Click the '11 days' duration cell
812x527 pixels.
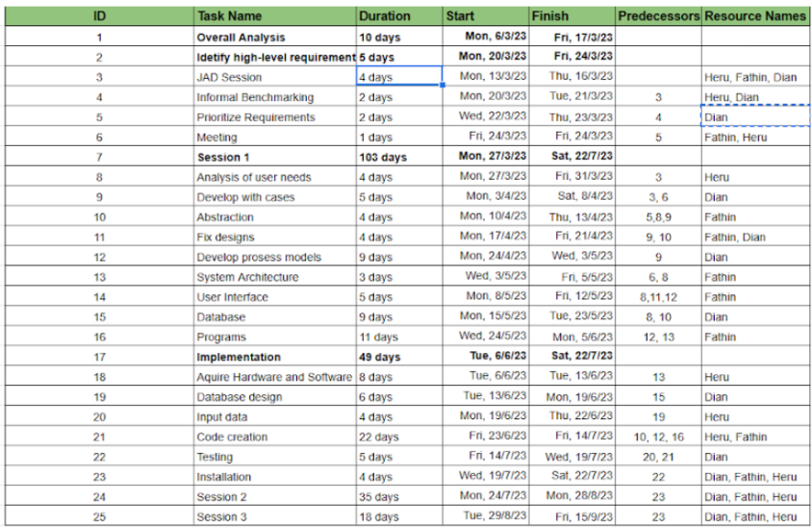click(x=399, y=337)
